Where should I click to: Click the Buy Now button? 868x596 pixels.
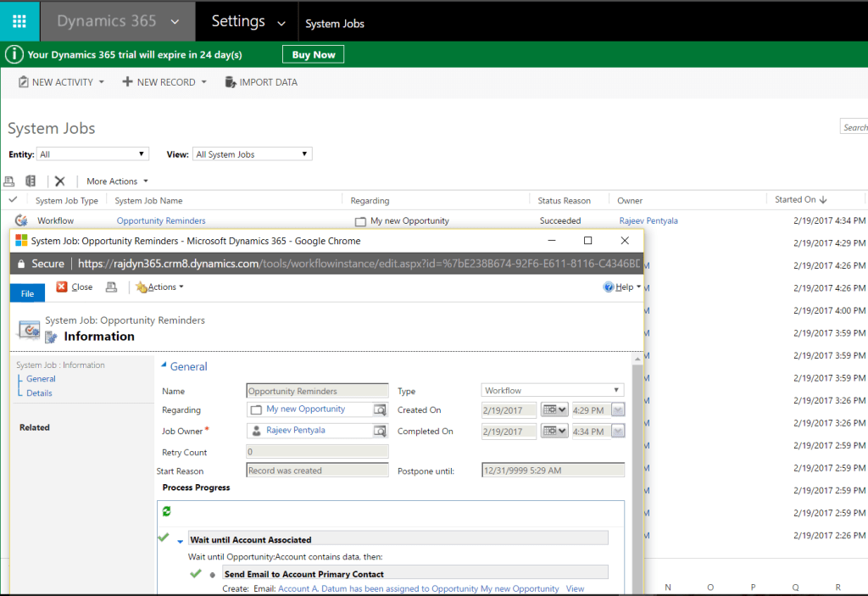click(x=313, y=54)
